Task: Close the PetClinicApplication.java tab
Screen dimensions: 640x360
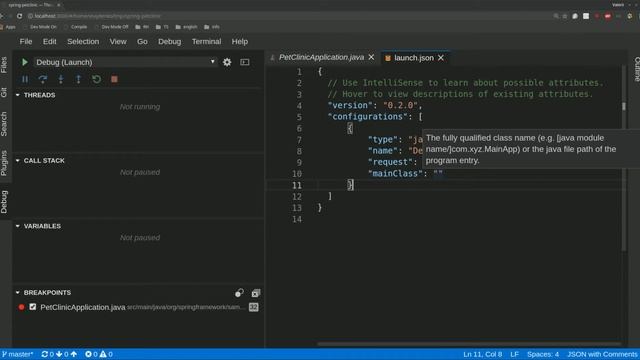Action: pyautogui.click(x=371, y=58)
